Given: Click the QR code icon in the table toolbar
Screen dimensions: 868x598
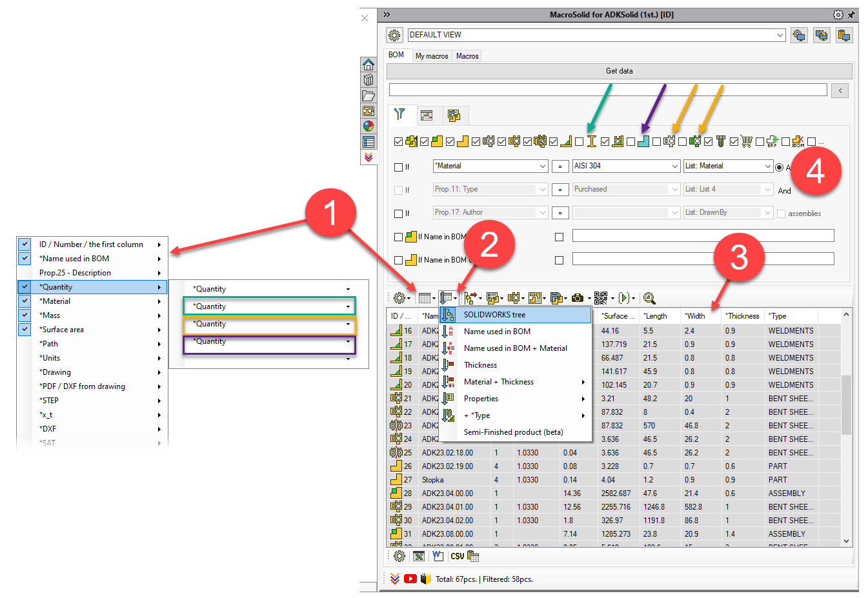Looking at the screenshot, I should click(x=600, y=298).
